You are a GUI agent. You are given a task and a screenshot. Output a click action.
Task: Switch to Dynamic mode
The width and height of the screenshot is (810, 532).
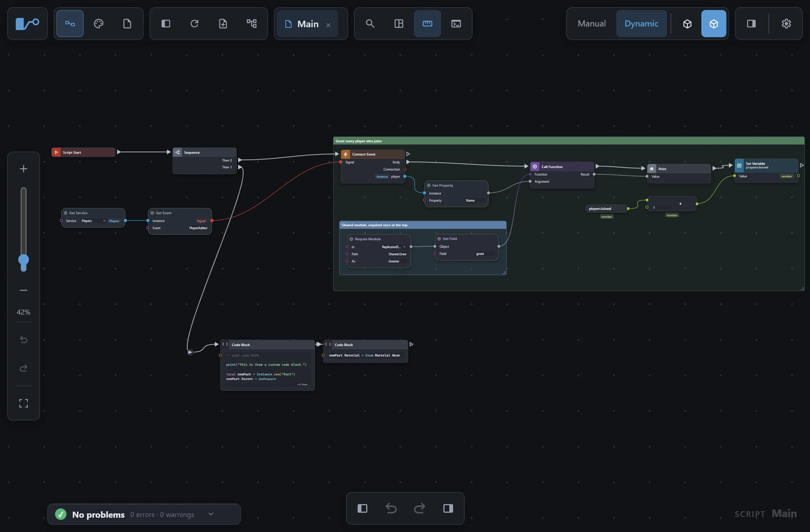(641, 24)
